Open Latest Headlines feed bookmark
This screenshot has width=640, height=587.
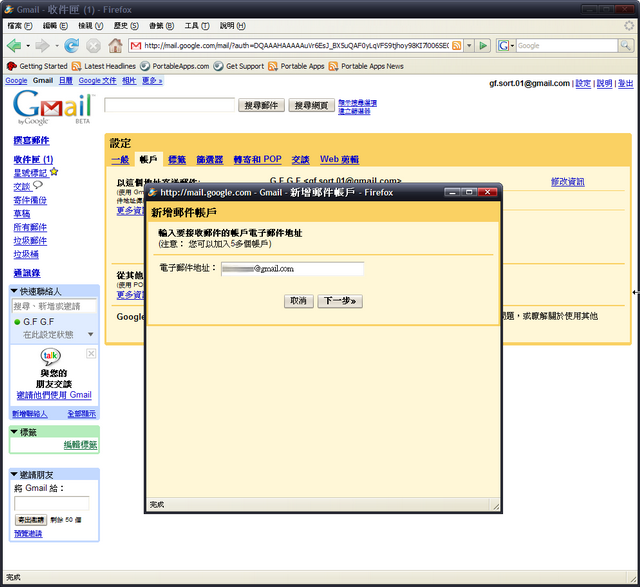(104, 66)
